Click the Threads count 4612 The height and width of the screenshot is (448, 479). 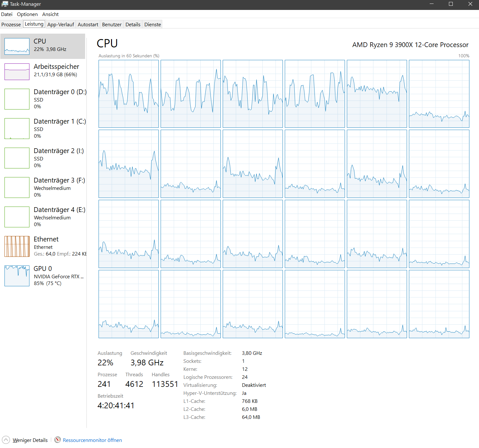134,384
